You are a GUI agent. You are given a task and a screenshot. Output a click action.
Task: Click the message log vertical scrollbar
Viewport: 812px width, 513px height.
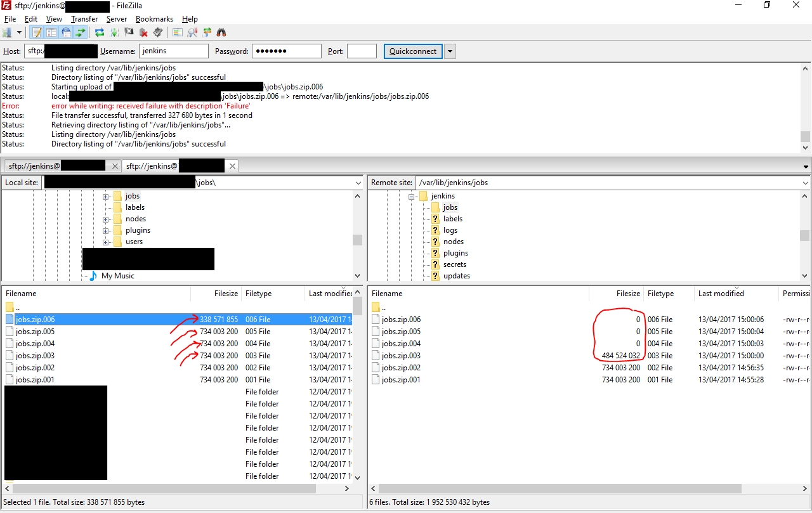[x=805, y=107]
